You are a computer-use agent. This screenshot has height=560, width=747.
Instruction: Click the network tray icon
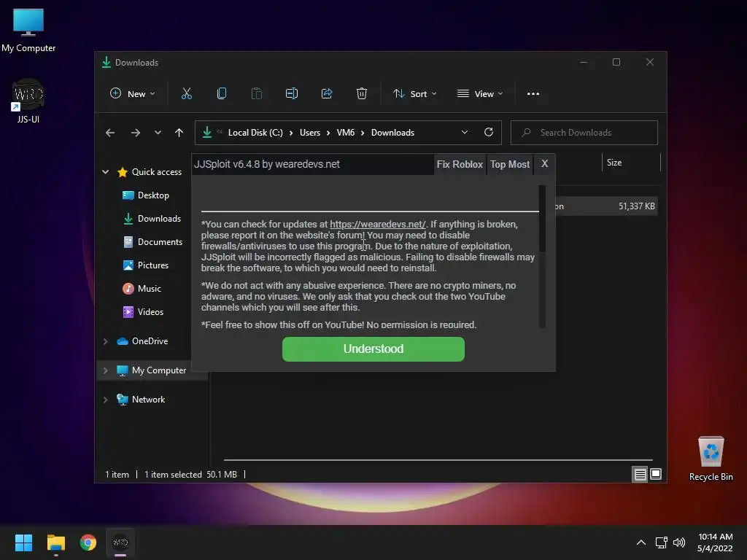661,542
